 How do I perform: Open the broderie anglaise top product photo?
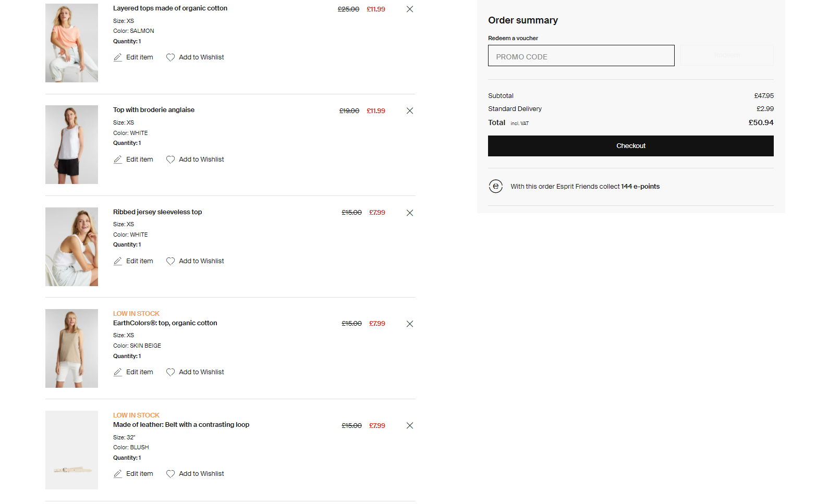coord(71,144)
